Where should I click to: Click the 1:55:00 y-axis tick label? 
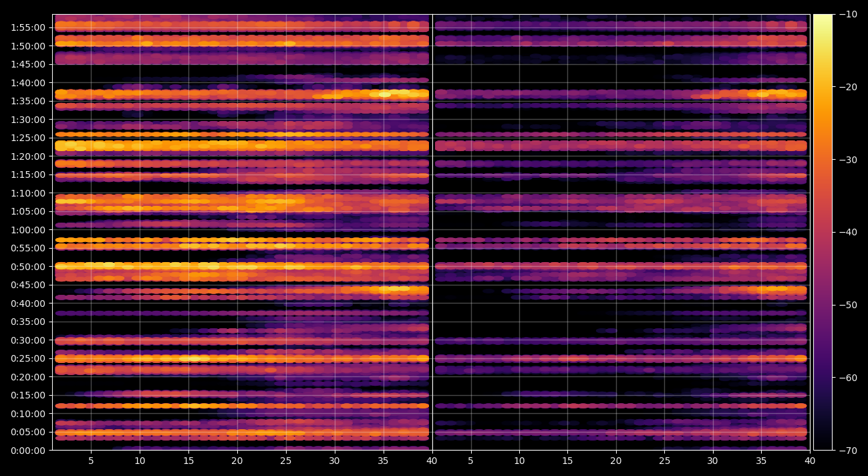[28, 27]
